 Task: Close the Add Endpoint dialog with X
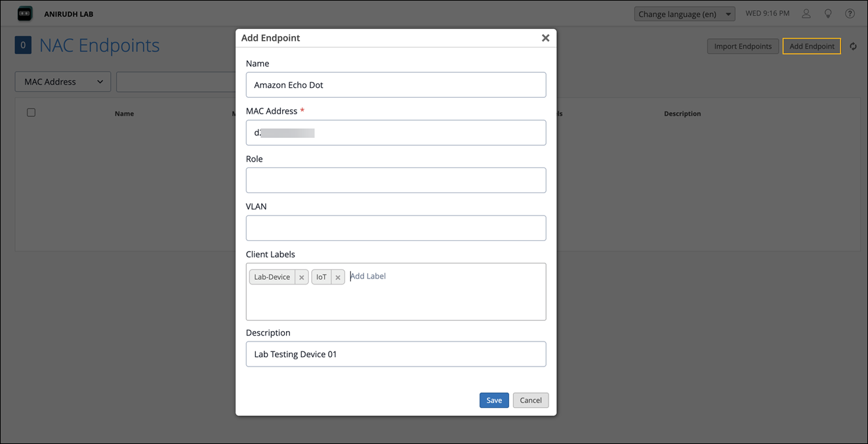click(x=545, y=38)
